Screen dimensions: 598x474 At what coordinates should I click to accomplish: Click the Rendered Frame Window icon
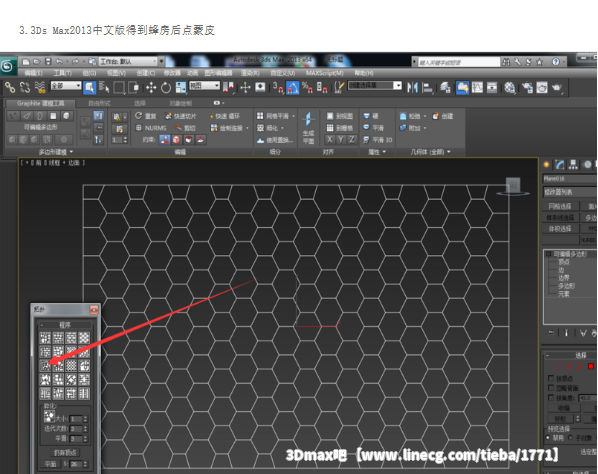click(x=542, y=88)
